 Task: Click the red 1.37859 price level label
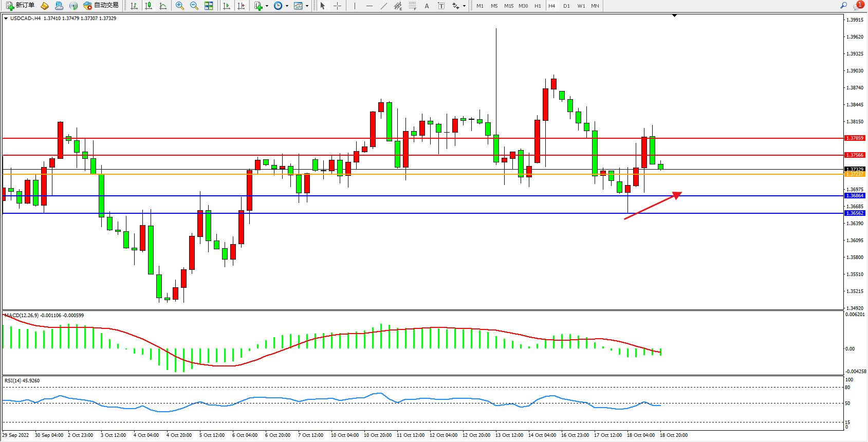click(x=855, y=138)
